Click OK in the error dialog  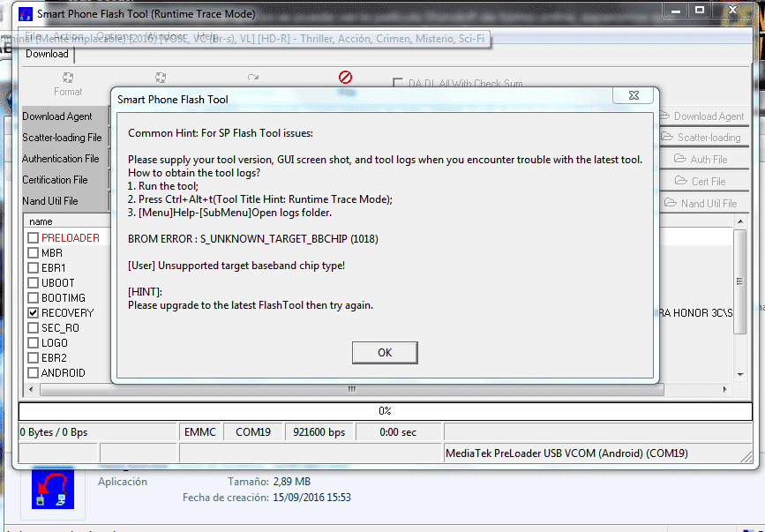385,353
